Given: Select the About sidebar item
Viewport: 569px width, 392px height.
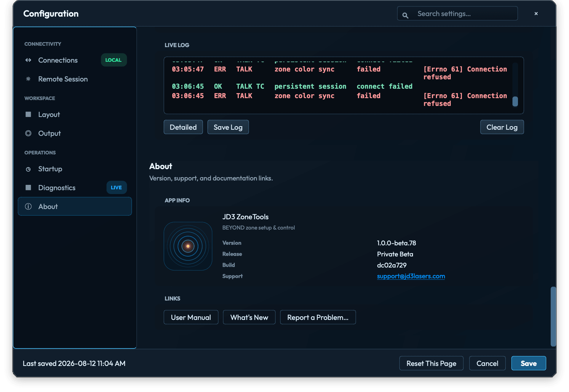Looking at the screenshot, I should tap(75, 206).
